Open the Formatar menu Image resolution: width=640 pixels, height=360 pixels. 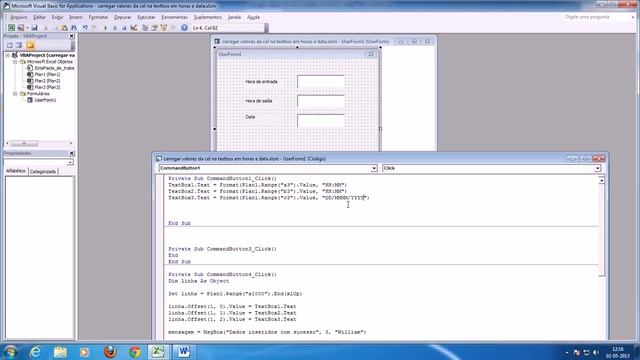(98, 17)
